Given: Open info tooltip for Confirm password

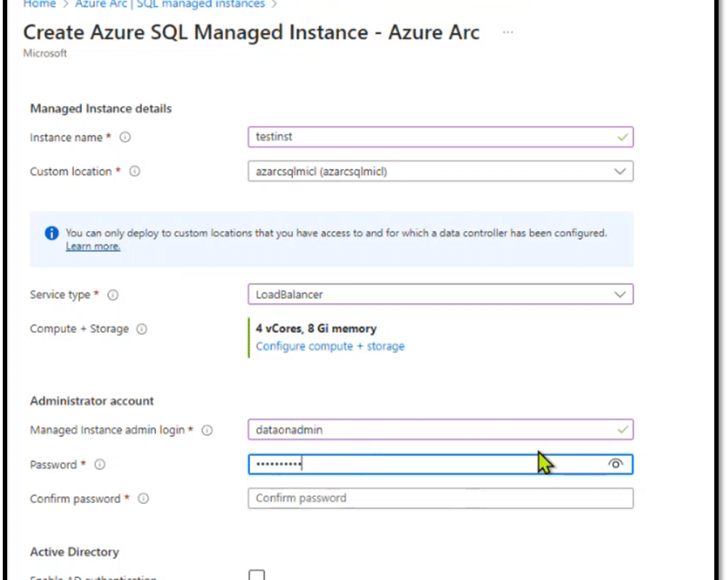Looking at the screenshot, I should tap(144, 499).
